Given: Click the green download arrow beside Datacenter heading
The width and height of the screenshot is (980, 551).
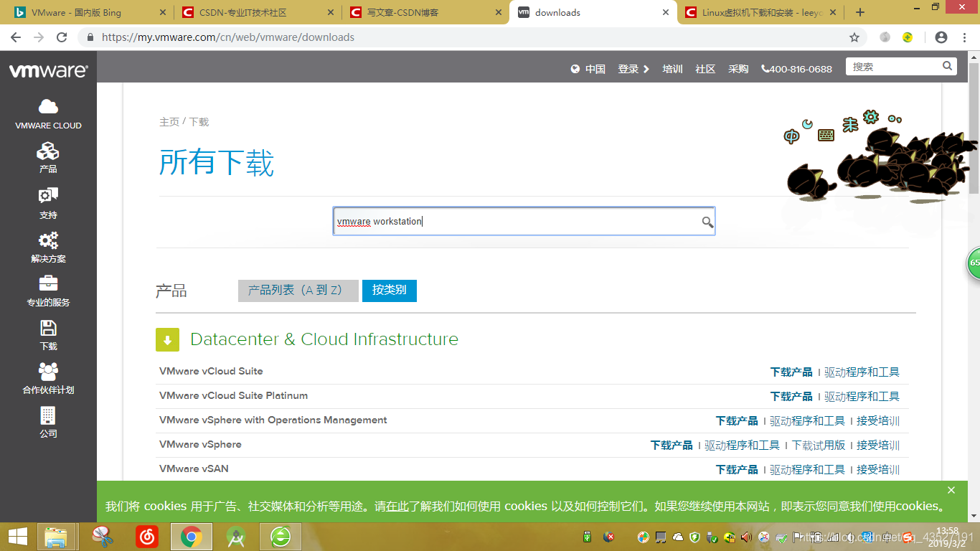Looking at the screenshot, I should (x=167, y=340).
